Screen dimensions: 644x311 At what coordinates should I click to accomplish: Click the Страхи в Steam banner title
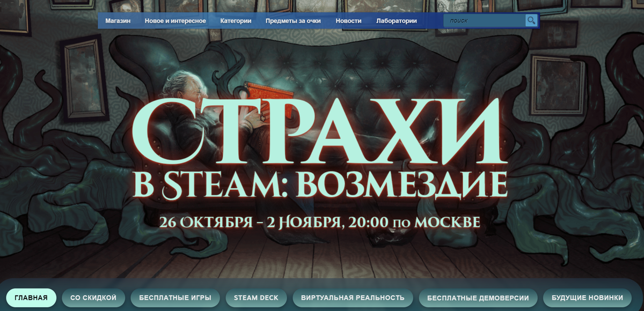point(320,150)
